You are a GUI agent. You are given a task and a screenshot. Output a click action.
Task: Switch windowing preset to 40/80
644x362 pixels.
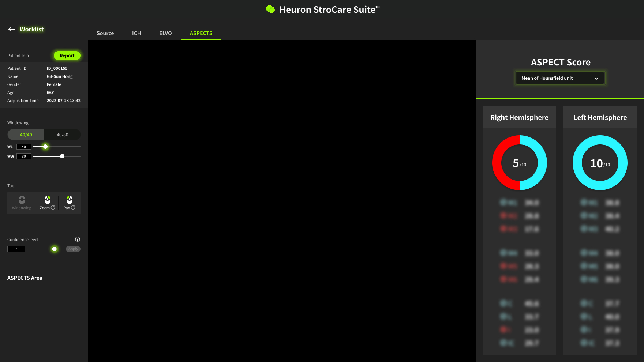(62, 135)
